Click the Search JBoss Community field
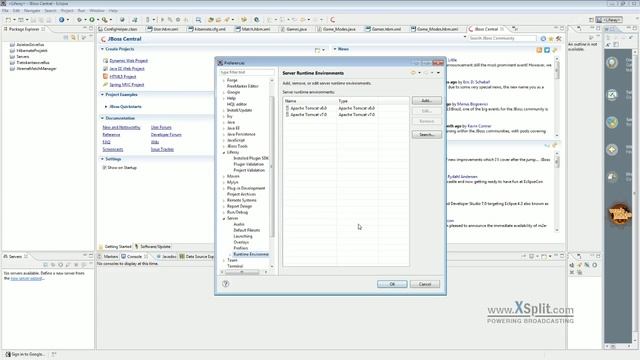 pos(502,38)
